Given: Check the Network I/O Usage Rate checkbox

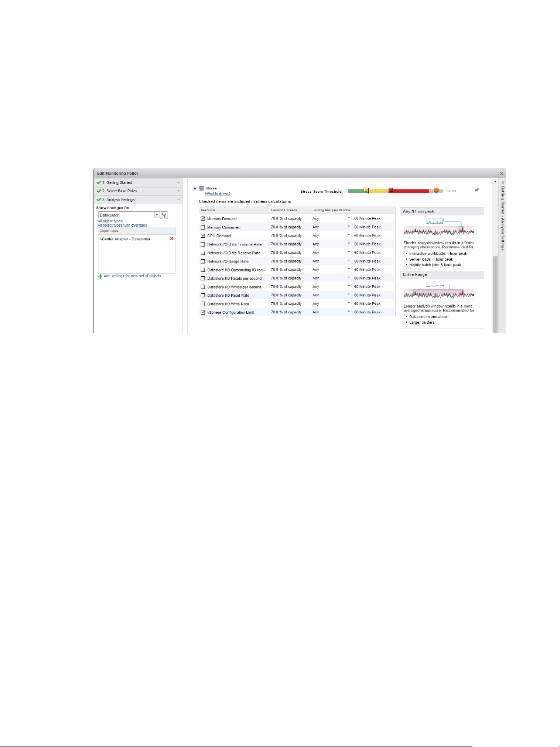Looking at the screenshot, I should point(203,261).
